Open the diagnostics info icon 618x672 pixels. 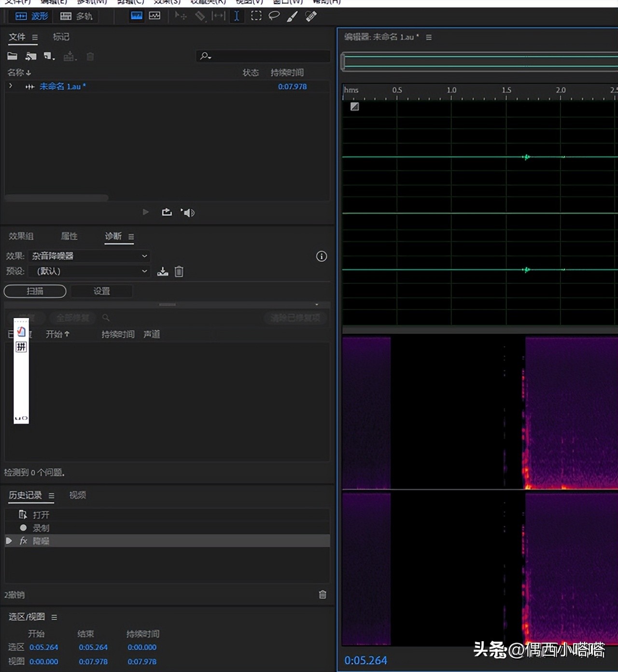point(321,256)
